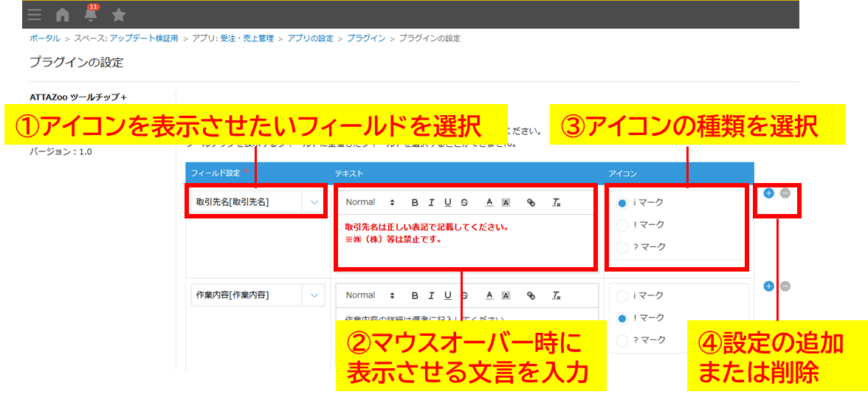Go to ポータル breadcrumb link
The image size is (868, 400).
click(45, 38)
